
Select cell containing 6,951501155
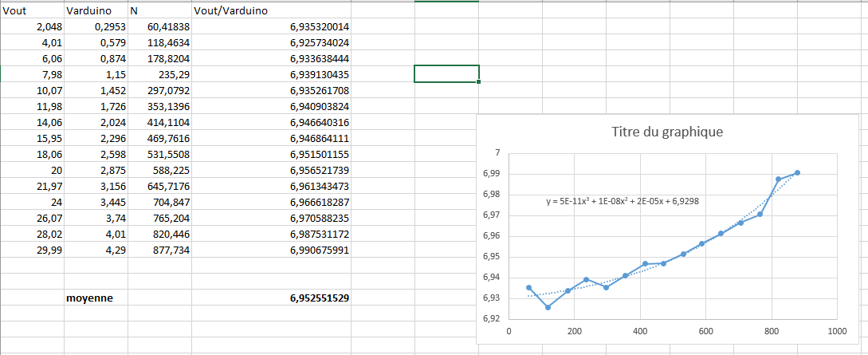(x=271, y=154)
